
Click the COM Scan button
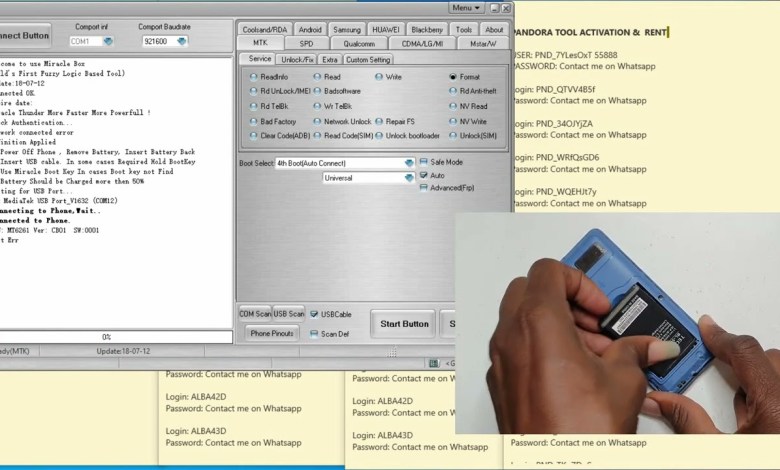point(255,314)
